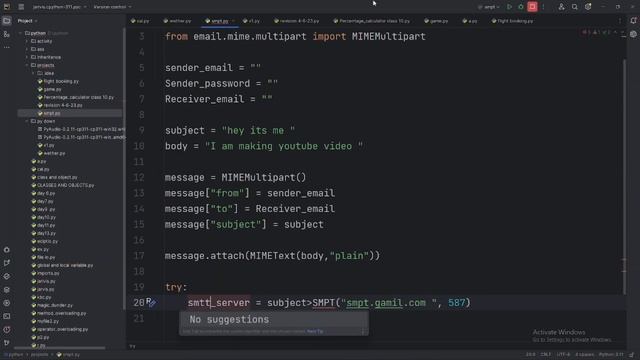640x360 pixels.
Task: Switch to revision 4-6-23.py tab
Action: point(297,21)
